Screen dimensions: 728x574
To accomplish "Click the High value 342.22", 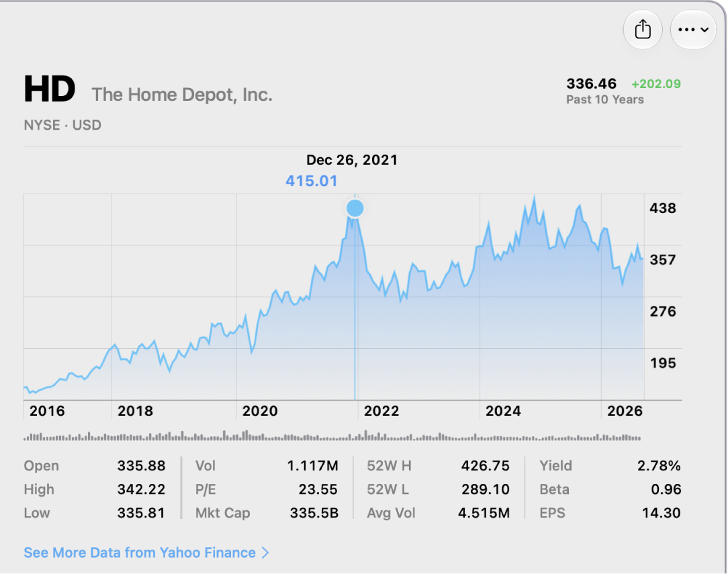I will [141, 489].
